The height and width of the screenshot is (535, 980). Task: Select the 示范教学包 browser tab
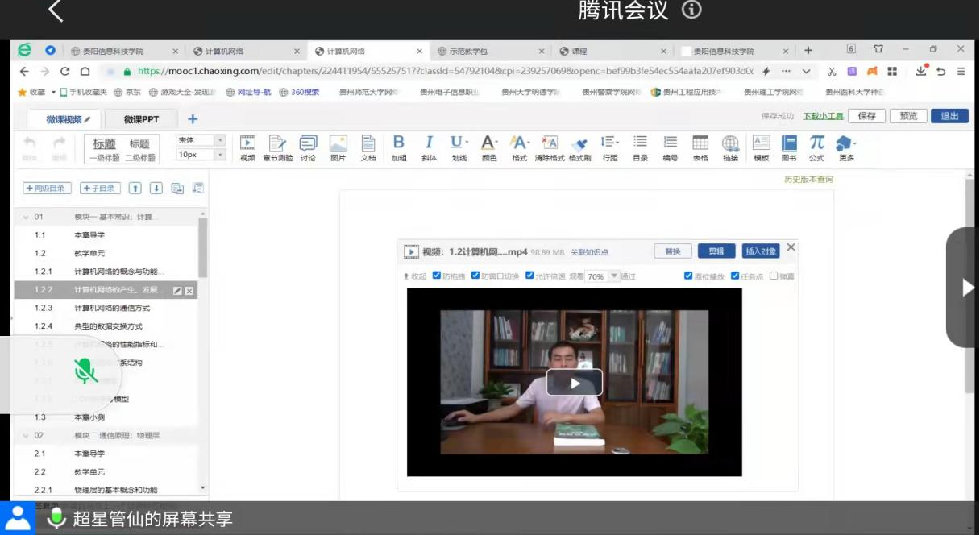point(467,51)
